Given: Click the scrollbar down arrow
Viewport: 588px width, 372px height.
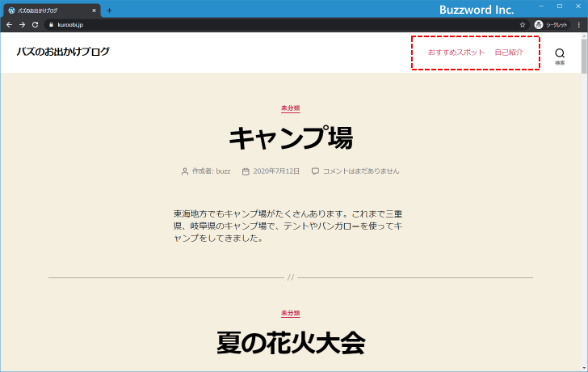Looking at the screenshot, I should 584,368.
